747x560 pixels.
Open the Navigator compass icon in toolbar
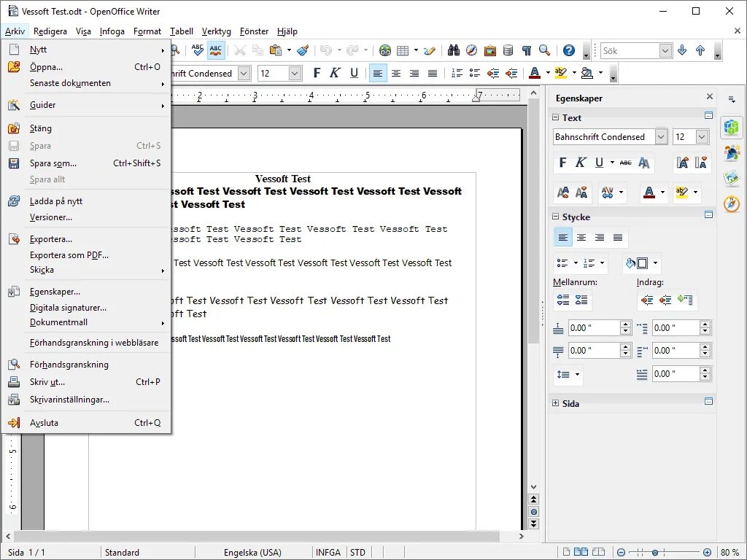coord(472,50)
